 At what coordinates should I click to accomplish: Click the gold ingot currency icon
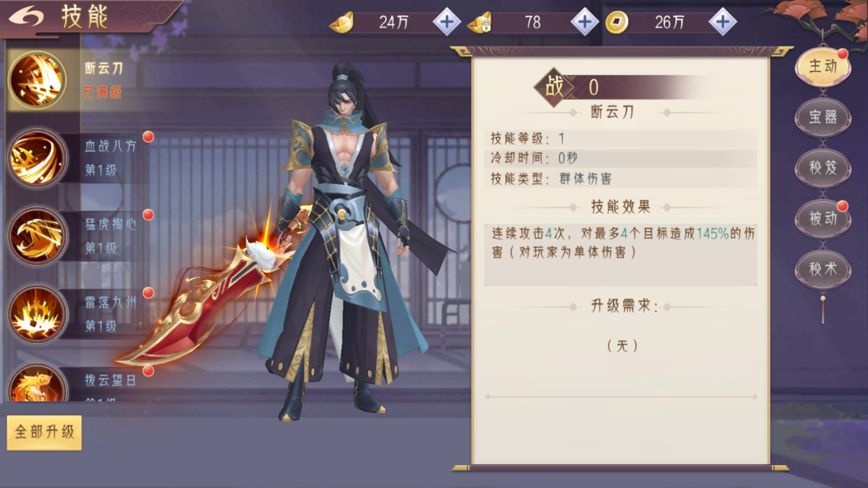pos(341,23)
